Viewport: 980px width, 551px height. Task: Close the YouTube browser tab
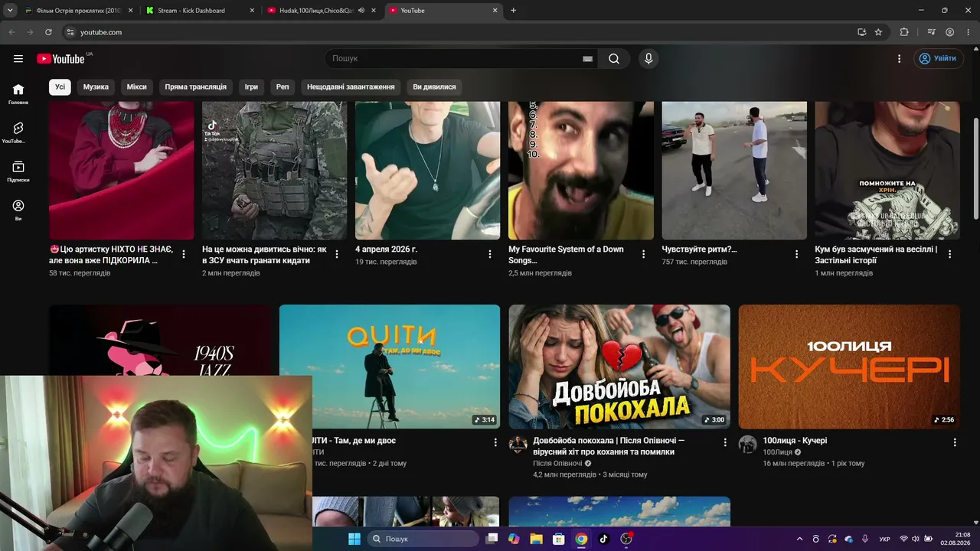(495, 11)
